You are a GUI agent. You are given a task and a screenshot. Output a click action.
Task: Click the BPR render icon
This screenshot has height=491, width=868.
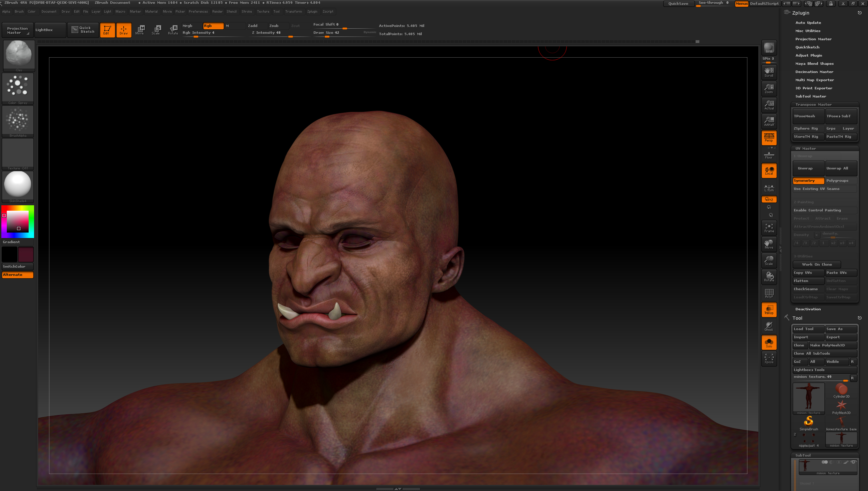[769, 48]
